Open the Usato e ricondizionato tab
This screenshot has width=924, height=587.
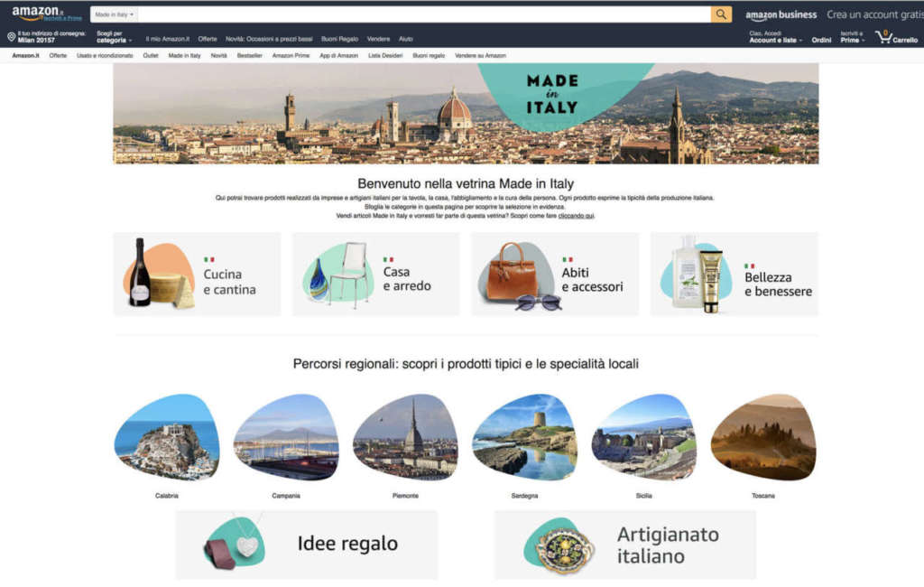pos(105,55)
